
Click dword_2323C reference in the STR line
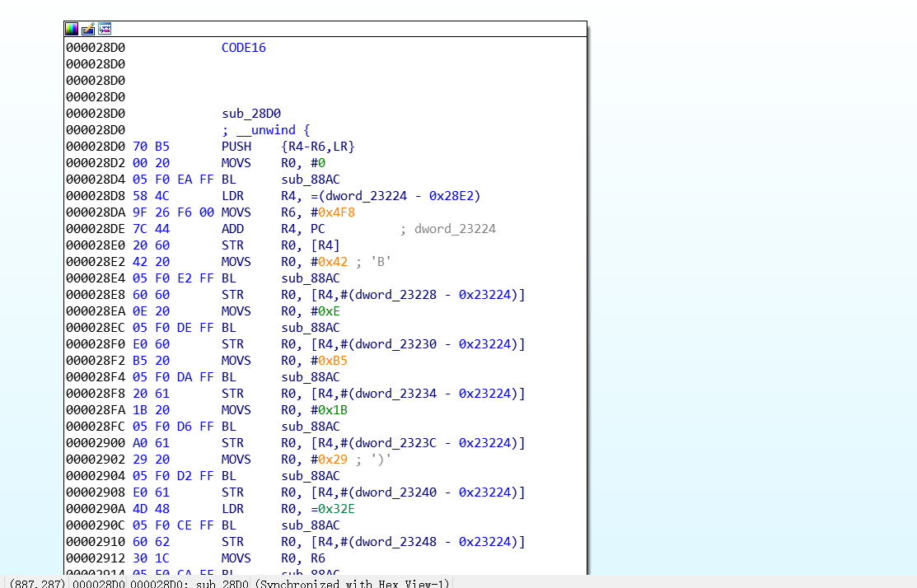click(x=396, y=443)
